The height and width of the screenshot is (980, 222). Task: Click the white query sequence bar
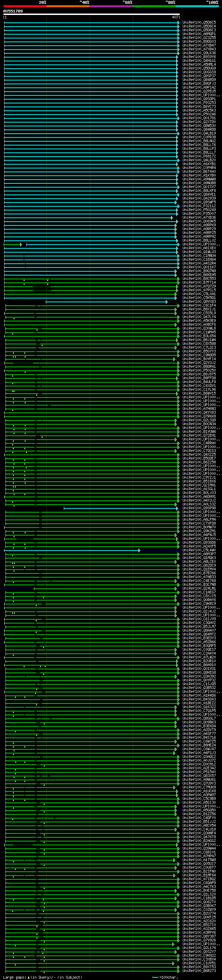coord(91,14)
